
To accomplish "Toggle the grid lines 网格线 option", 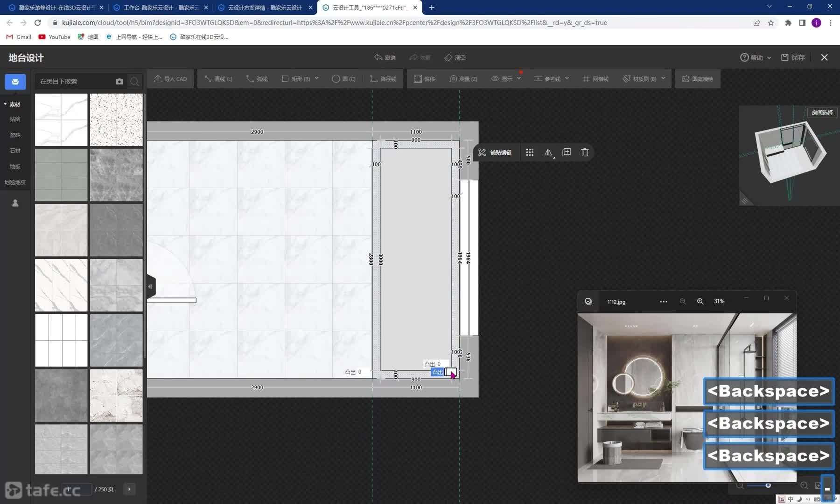I will tap(595, 79).
